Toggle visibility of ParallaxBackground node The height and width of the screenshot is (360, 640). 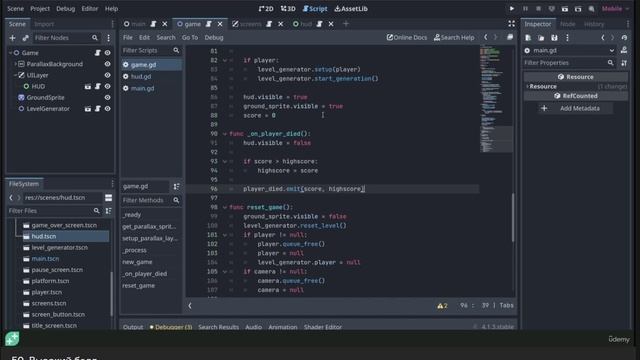coord(107,64)
